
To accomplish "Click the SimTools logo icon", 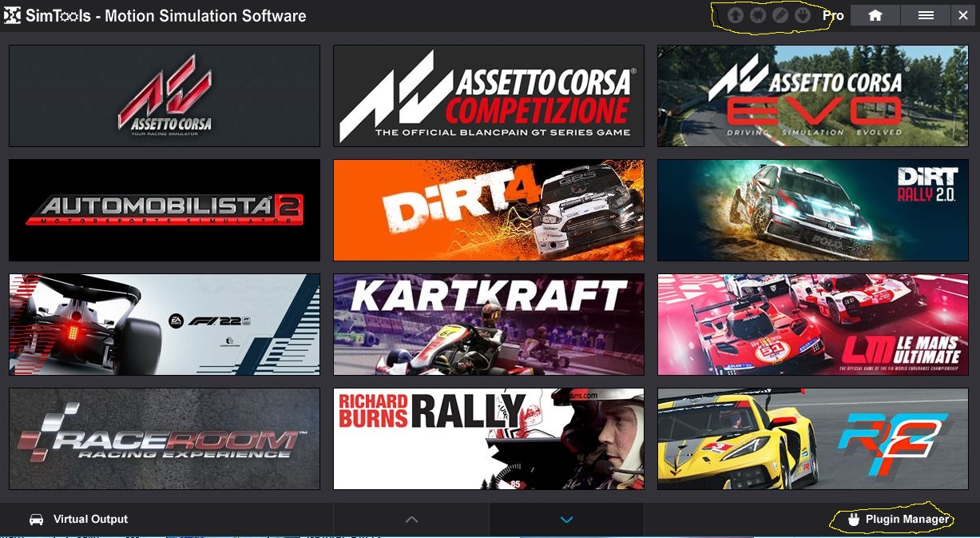I will click(13, 15).
